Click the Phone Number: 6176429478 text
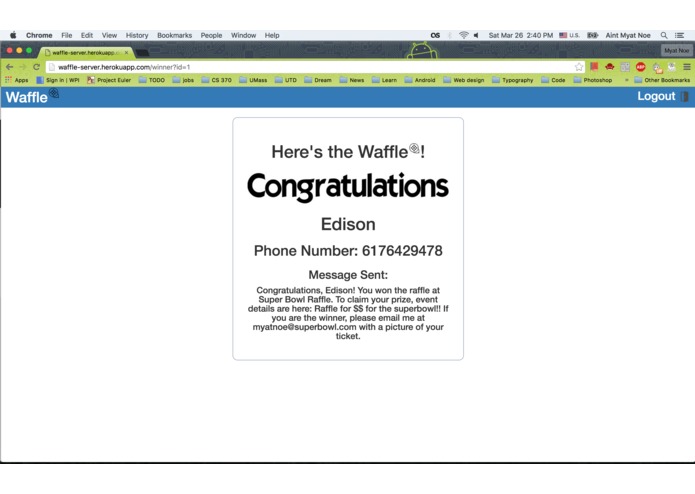 tap(348, 251)
